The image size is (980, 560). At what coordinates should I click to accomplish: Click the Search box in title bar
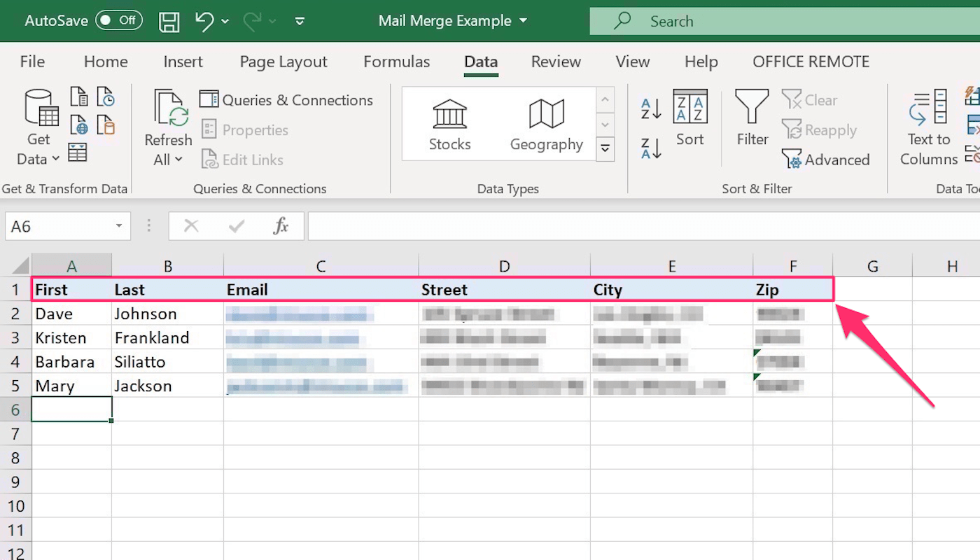(785, 21)
